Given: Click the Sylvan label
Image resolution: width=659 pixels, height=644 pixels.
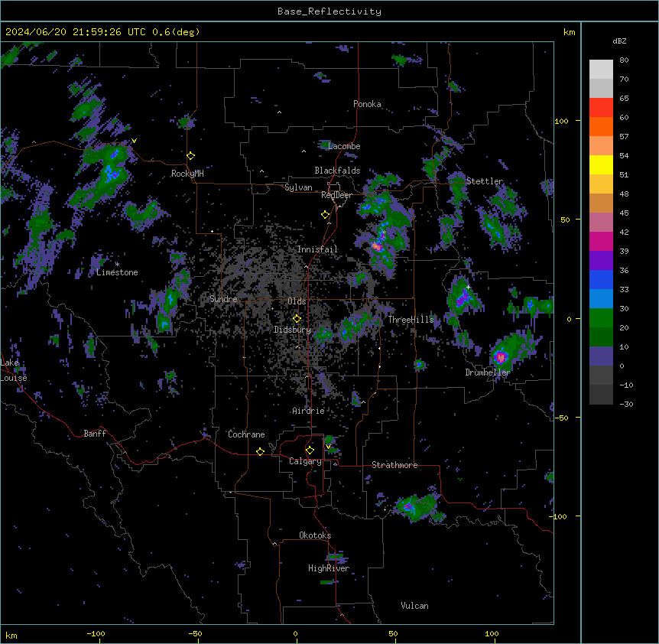Looking at the screenshot, I should pos(298,187).
